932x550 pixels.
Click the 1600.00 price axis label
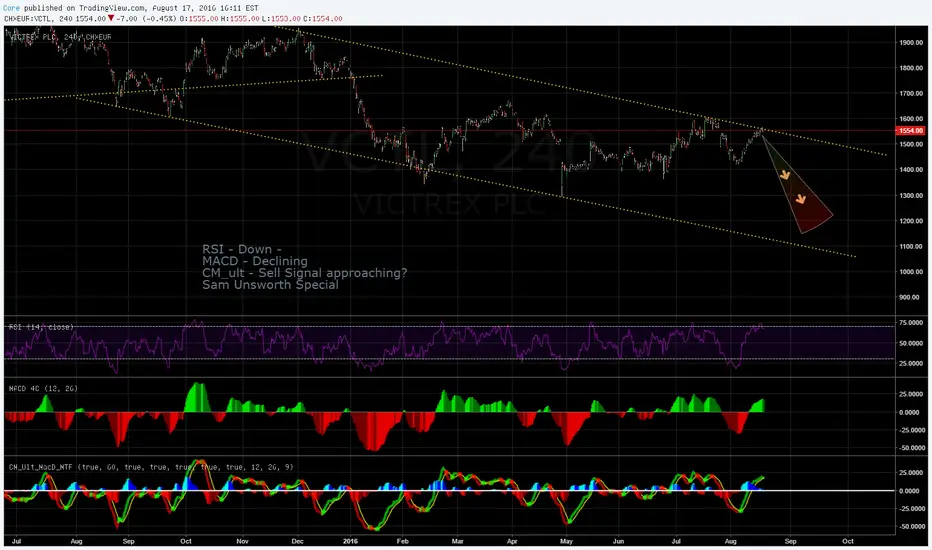(911, 119)
